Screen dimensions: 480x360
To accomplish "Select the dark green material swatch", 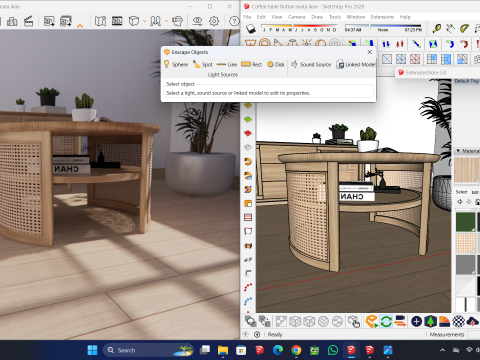I will click(x=465, y=222).
